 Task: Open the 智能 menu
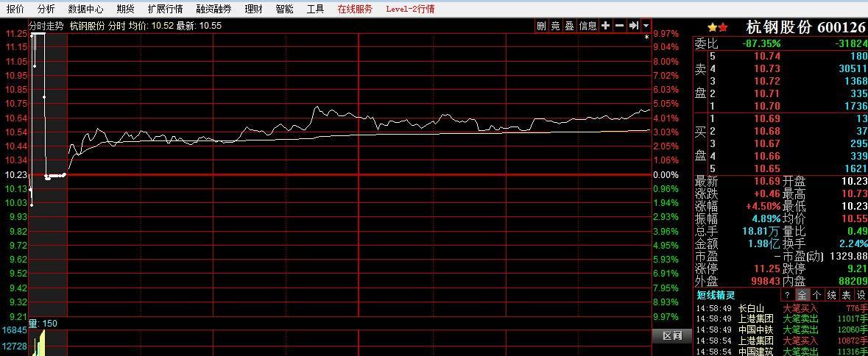(x=284, y=9)
